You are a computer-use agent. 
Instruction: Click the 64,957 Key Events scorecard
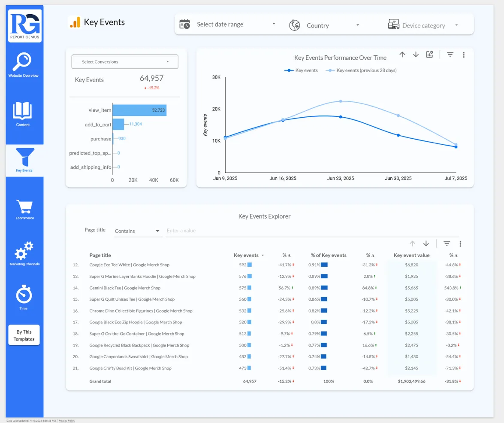click(x=151, y=78)
